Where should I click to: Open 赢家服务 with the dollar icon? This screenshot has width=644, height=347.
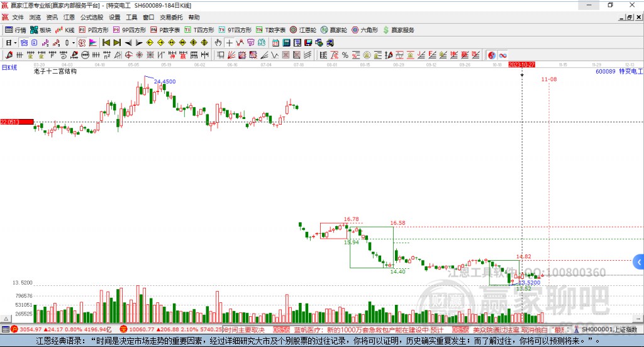[398, 30]
